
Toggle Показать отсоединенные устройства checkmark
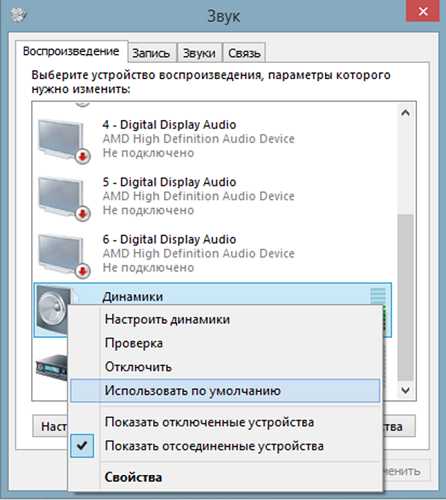[x=82, y=446]
